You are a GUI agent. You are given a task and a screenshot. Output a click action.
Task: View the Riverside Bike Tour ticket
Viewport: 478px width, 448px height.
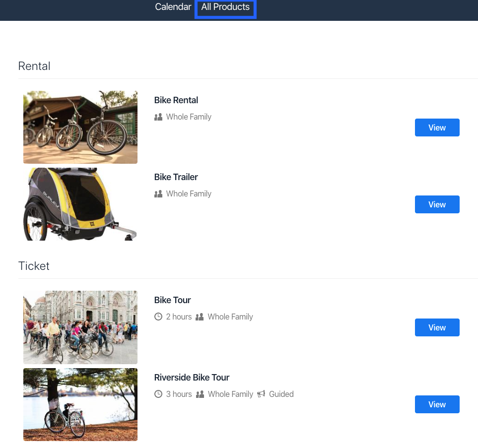click(x=437, y=404)
